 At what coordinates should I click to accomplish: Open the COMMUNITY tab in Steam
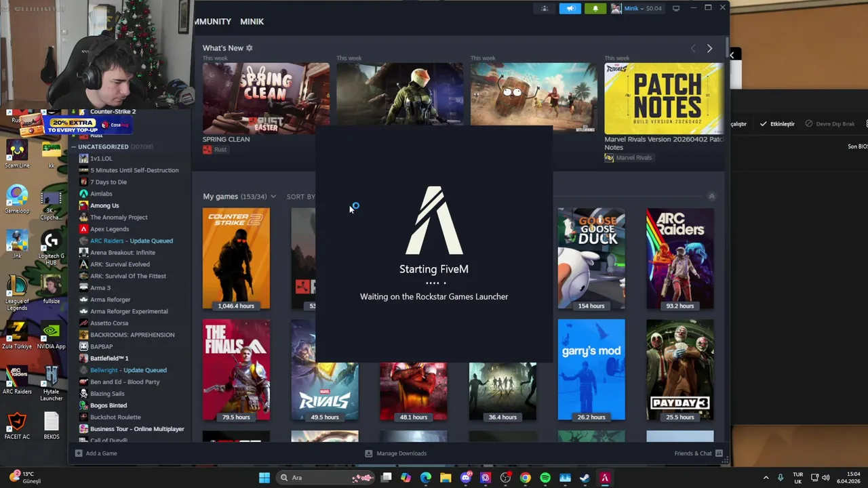click(213, 22)
